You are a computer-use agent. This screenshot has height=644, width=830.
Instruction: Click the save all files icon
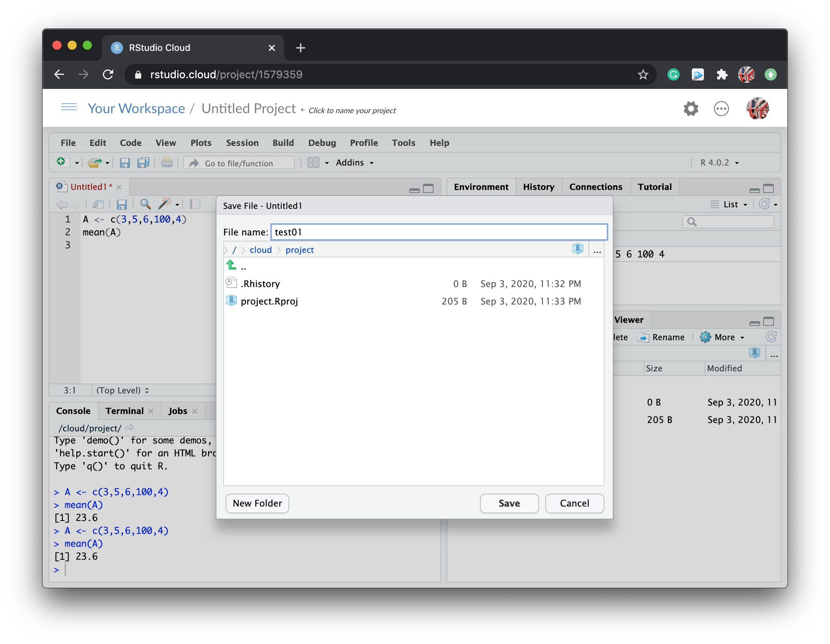[x=143, y=163]
